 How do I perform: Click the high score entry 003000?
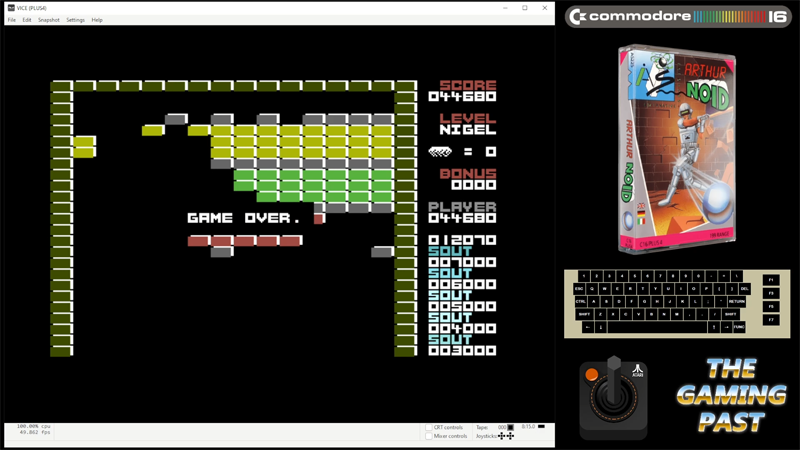point(462,351)
